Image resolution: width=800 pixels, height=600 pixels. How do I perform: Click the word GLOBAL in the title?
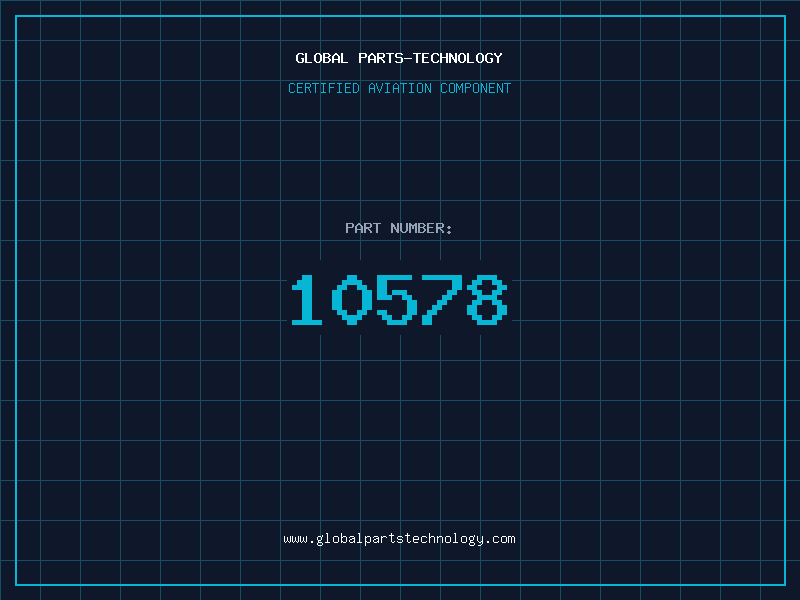321,58
